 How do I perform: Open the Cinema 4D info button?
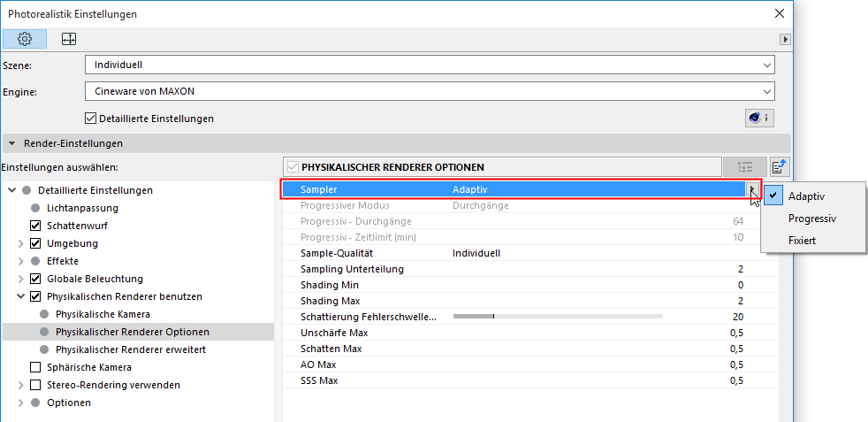point(759,118)
